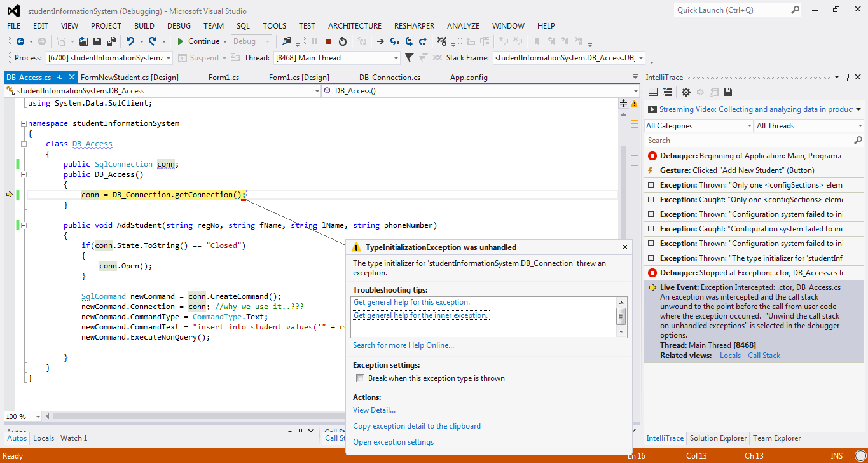The image size is (868, 463).
Task: Click the Restart debugging icon
Action: pyautogui.click(x=343, y=41)
